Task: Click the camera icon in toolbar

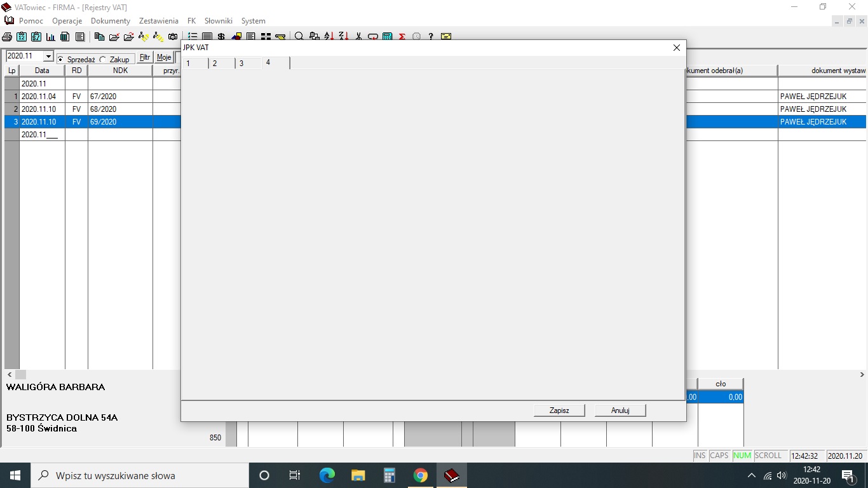Action: [x=173, y=37]
